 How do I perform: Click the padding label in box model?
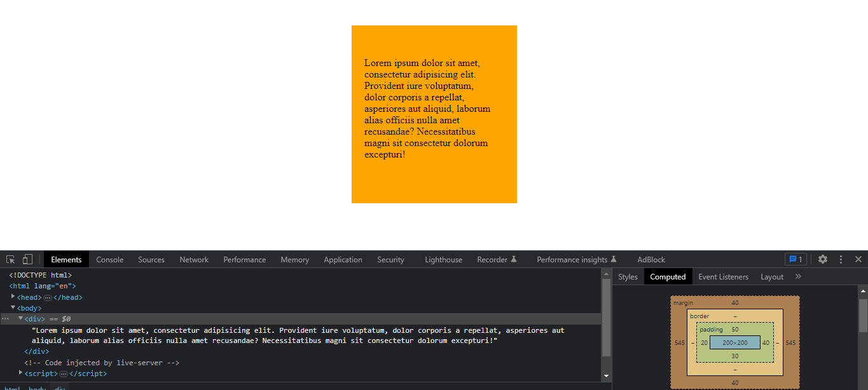click(711, 330)
